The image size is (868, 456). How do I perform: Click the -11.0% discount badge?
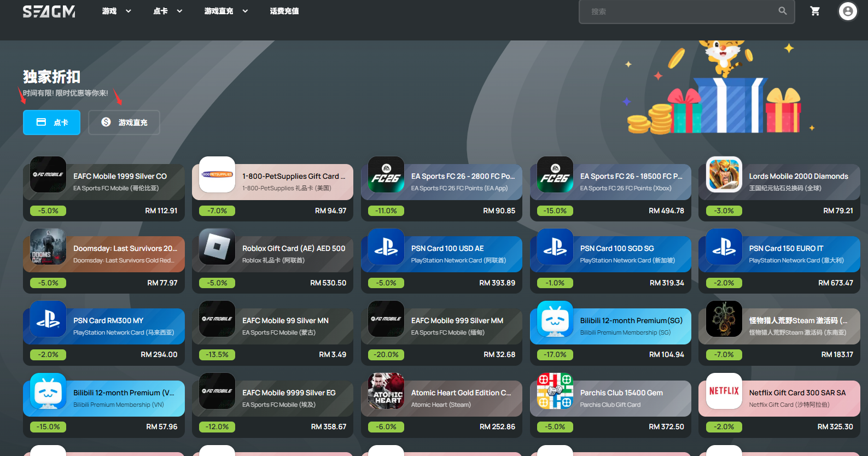tap(386, 211)
